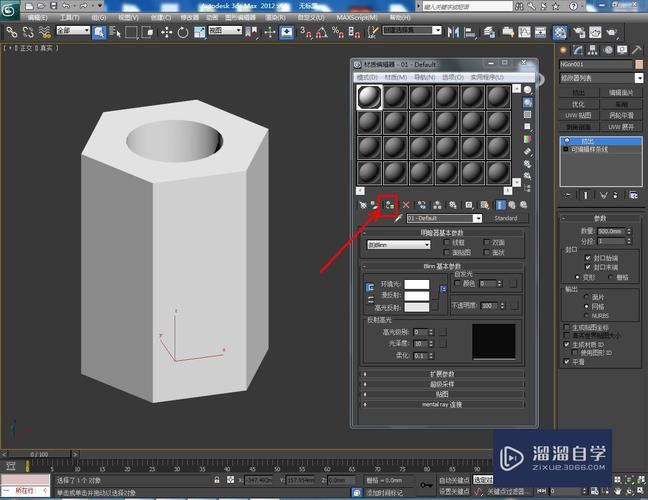Open the Modify tab in command panel
The width and height of the screenshot is (648, 500).
(578, 50)
